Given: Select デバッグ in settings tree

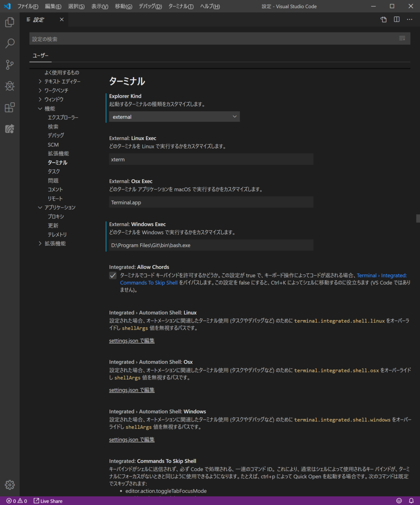Looking at the screenshot, I should tap(56, 136).
